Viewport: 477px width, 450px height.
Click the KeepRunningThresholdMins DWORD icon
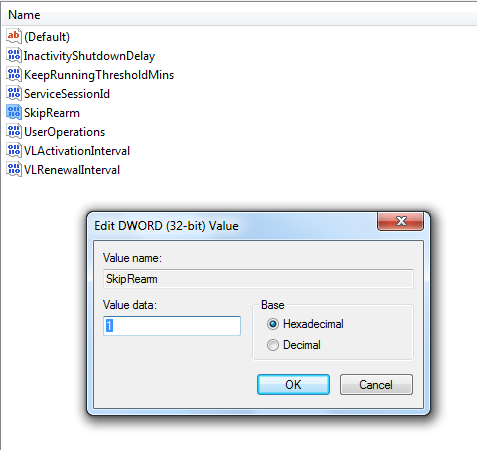(14, 74)
